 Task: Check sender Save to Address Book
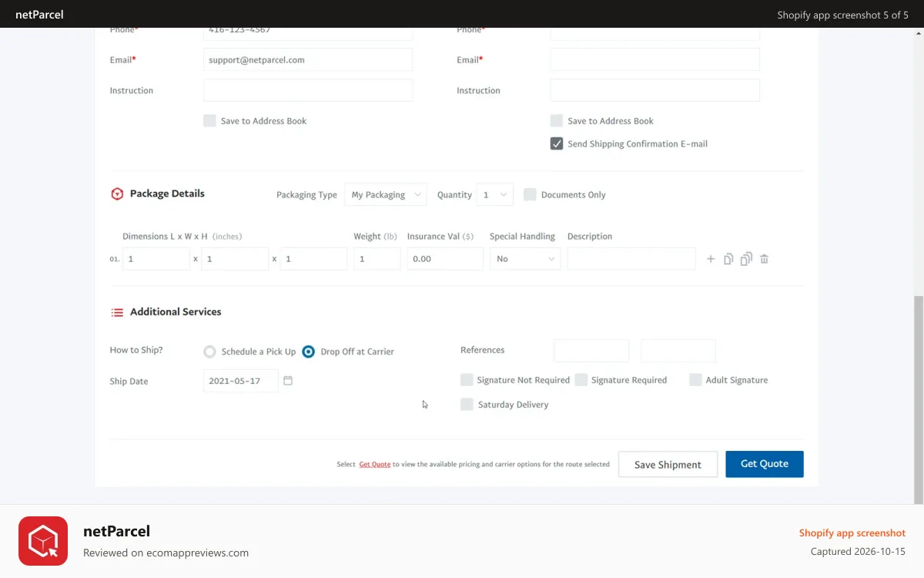(209, 120)
